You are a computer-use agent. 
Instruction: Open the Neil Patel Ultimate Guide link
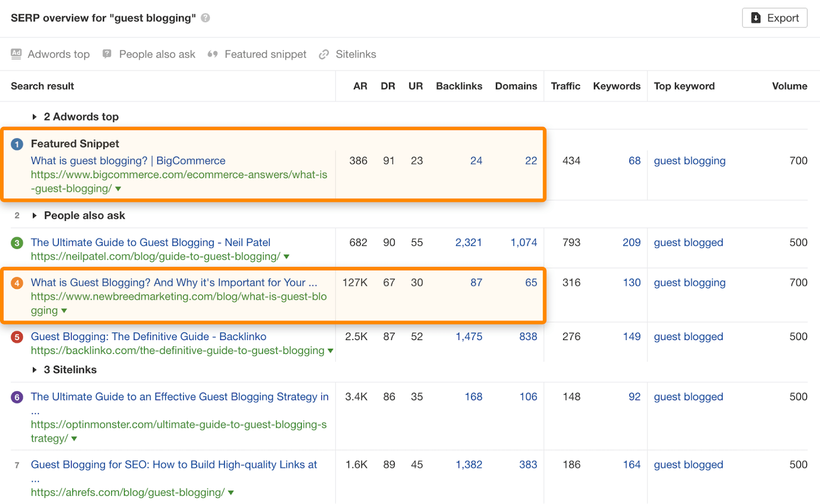point(151,242)
